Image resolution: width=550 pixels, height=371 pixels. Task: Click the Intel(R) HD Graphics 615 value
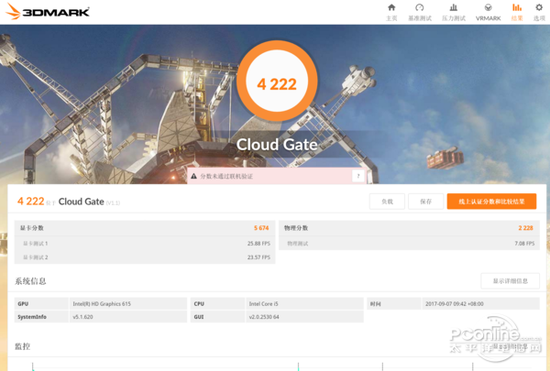102,304
